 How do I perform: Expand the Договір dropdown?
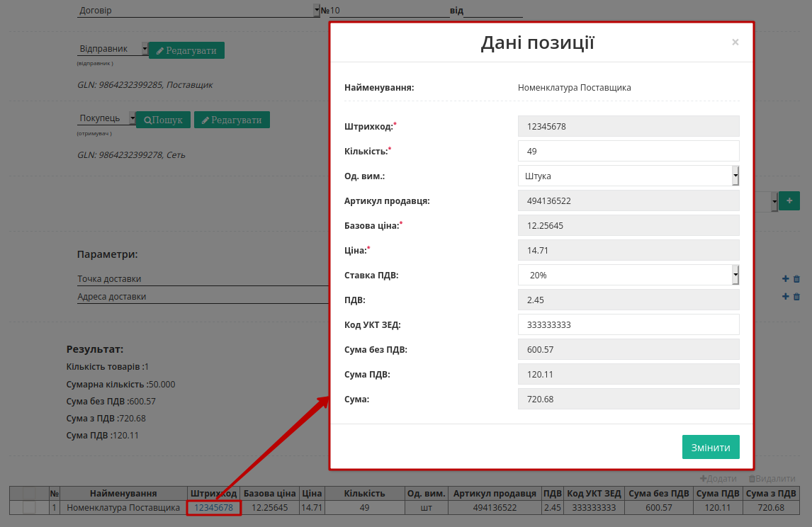coord(199,11)
